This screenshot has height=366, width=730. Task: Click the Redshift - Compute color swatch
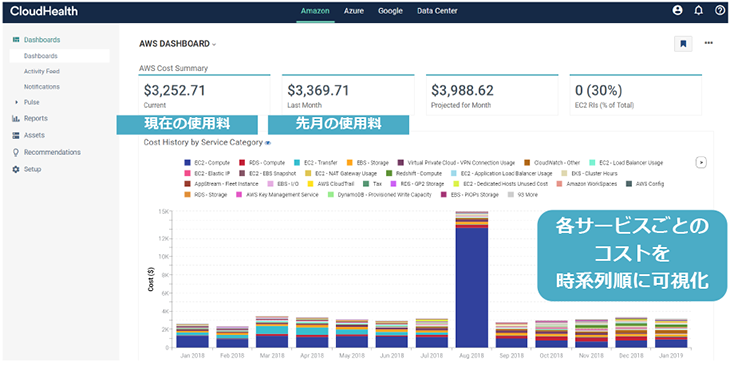point(389,174)
